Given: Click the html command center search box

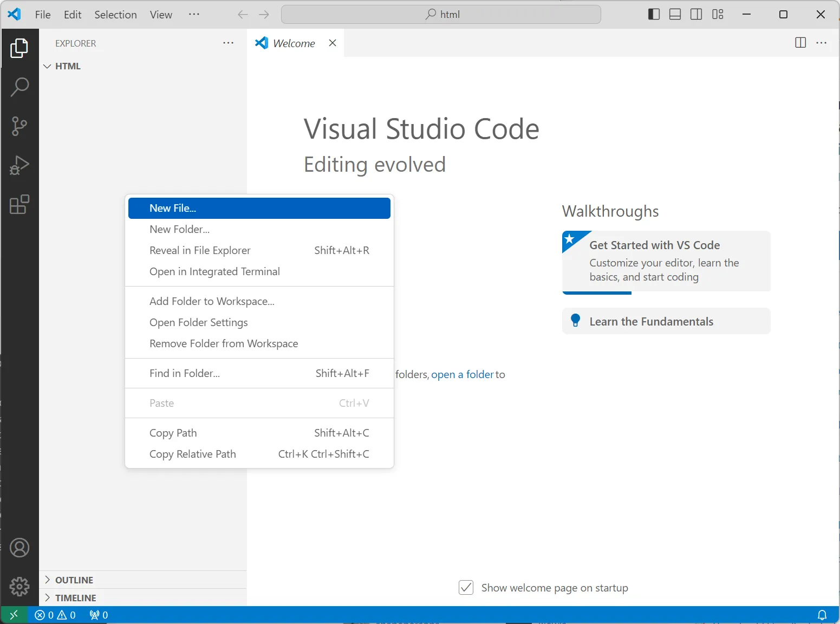Looking at the screenshot, I should 441,15.
